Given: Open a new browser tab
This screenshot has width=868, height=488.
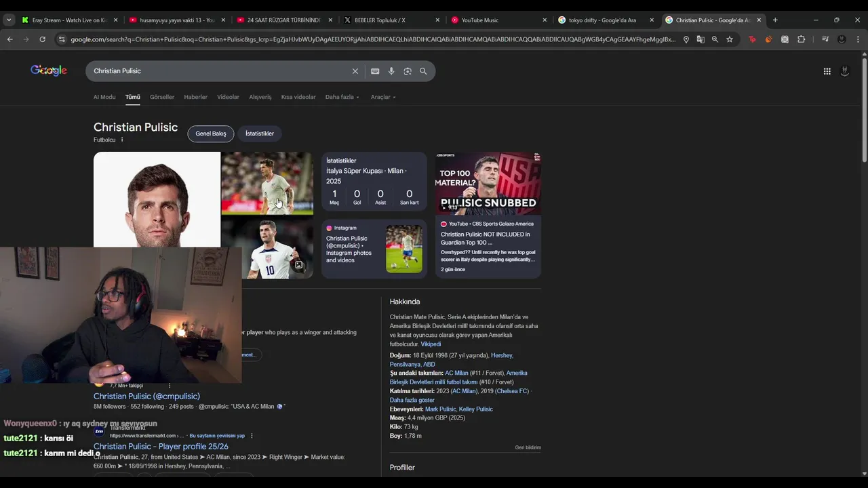Looking at the screenshot, I should [x=775, y=20].
